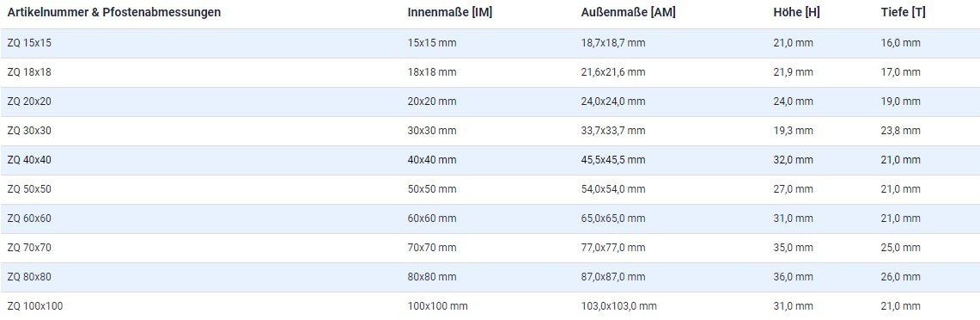
Task: Click the '60x60 mm' inner dimension cell
Action: (x=432, y=218)
